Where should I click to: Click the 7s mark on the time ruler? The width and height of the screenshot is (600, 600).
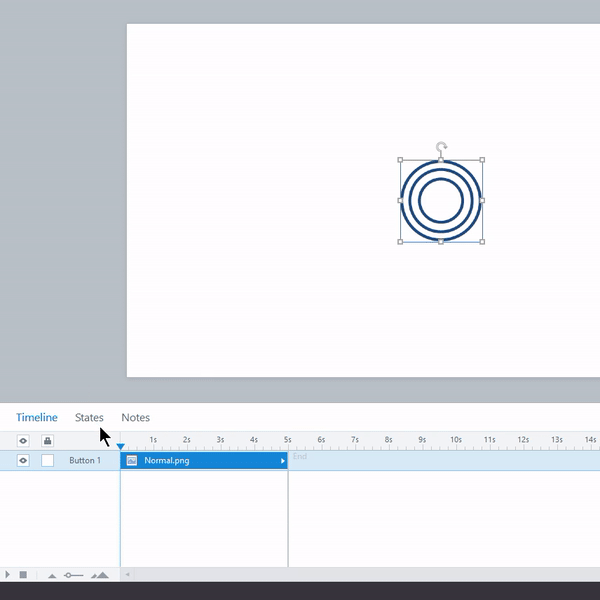[x=355, y=440]
